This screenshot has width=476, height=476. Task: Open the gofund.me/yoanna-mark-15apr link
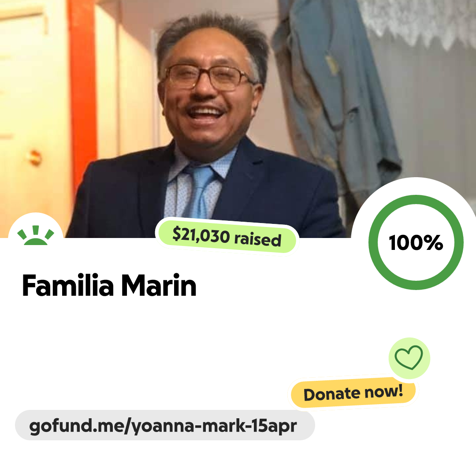click(163, 426)
